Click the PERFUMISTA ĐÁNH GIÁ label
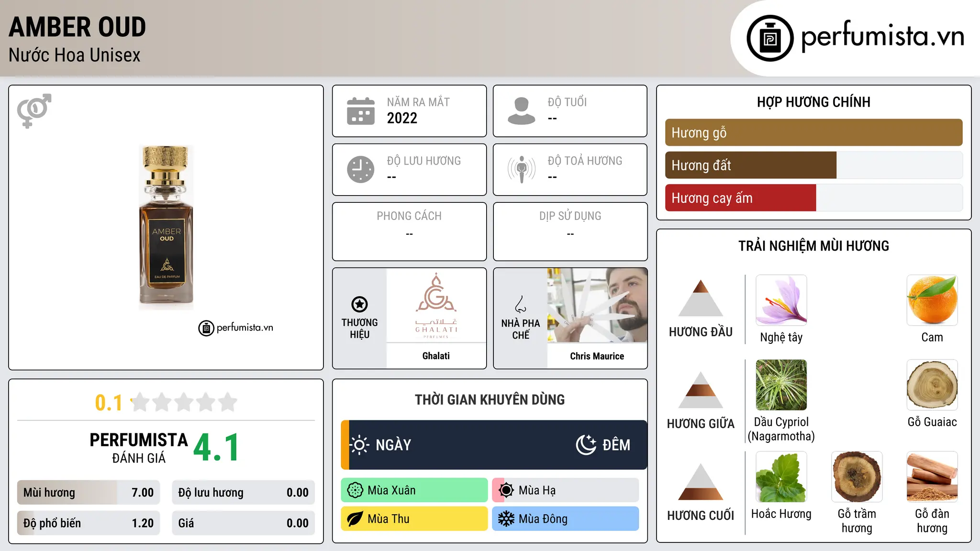This screenshot has height=551, width=980. [139, 448]
